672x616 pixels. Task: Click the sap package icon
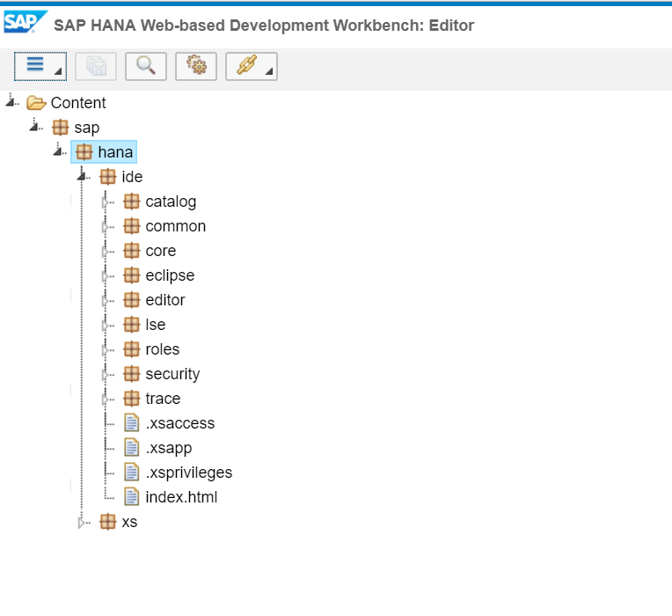point(61,128)
